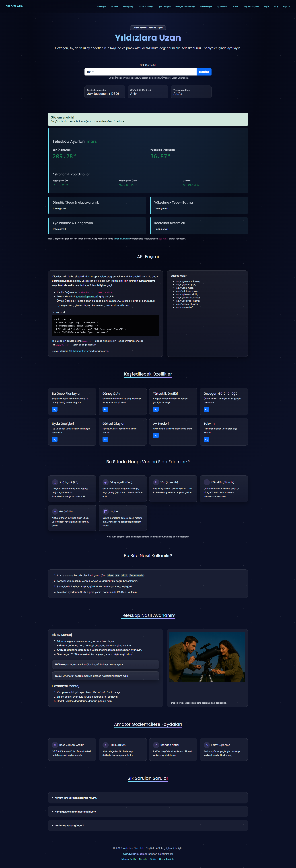Viewport: 296px width, 868px height.
Task: Click /api/v1/planet-visibility/ endpoint text
Action: pyautogui.click(x=187, y=294)
